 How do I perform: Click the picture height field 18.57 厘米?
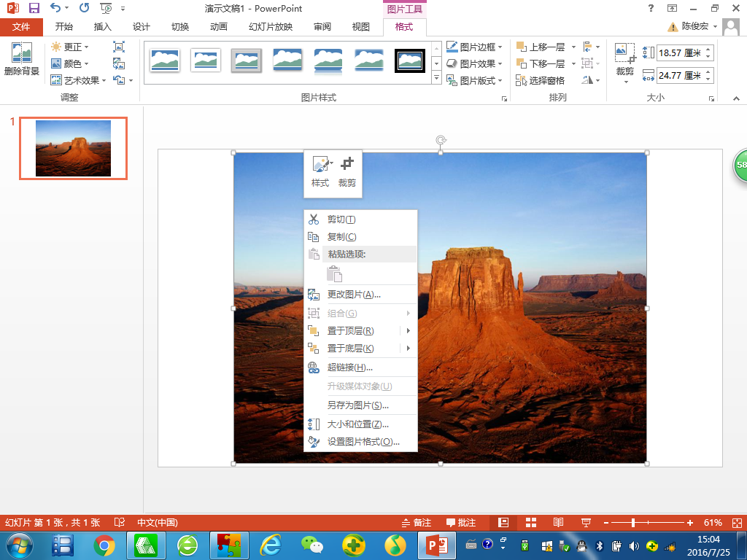click(680, 52)
